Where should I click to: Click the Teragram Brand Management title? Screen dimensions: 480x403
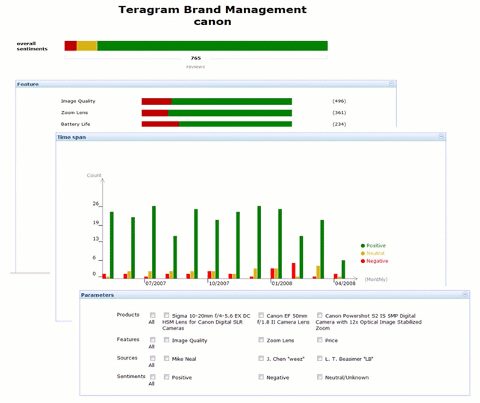click(212, 10)
